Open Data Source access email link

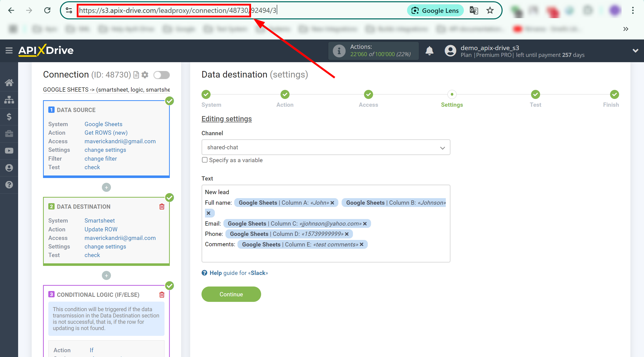(x=120, y=141)
